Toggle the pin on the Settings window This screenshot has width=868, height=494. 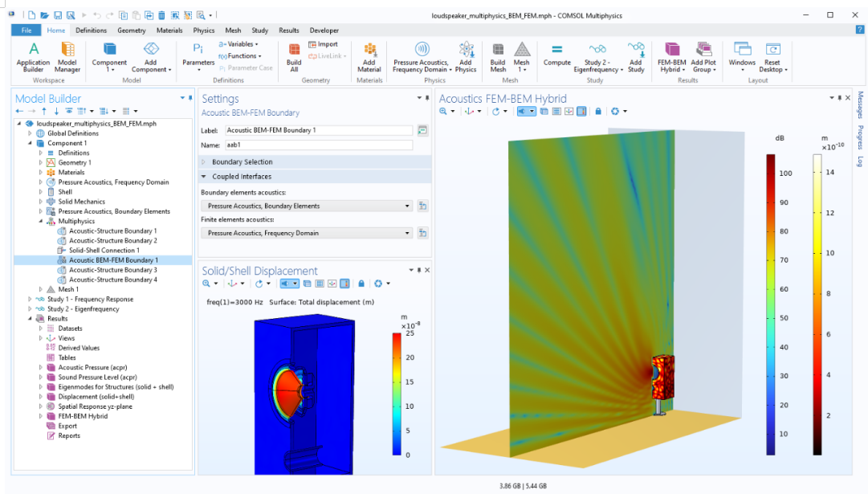(427, 98)
